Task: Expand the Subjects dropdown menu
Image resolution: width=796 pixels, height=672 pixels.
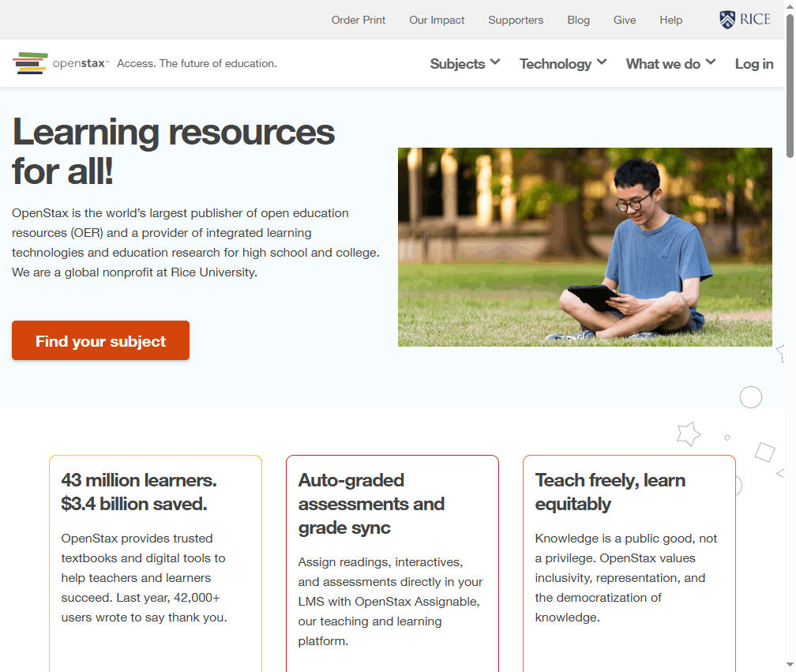Action: tap(464, 64)
